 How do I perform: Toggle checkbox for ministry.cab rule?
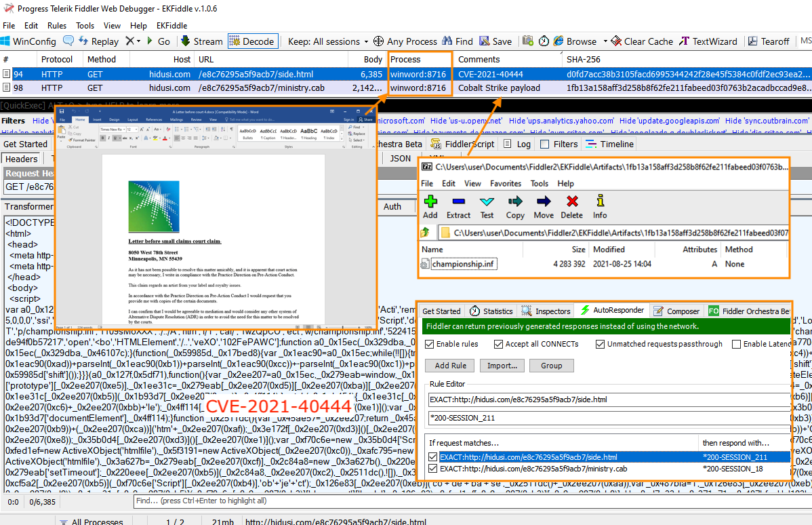tap(433, 469)
